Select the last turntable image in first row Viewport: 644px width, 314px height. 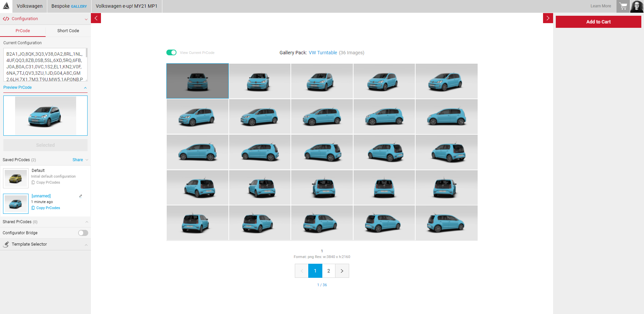446,81
